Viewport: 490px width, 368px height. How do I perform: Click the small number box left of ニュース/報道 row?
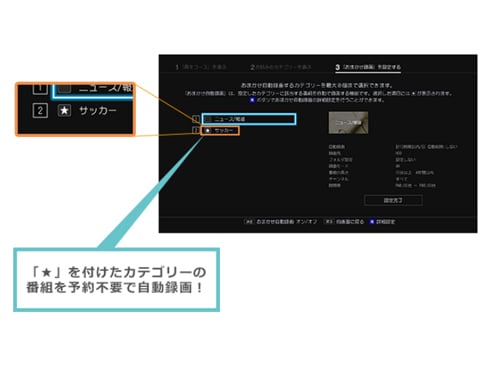point(196,119)
